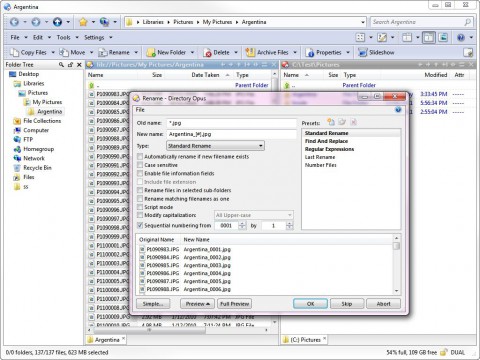Uncheck Sequential numbering from checkbox
The height and width of the screenshot is (360, 480).
pyautogui.click(x=140, y=225)
